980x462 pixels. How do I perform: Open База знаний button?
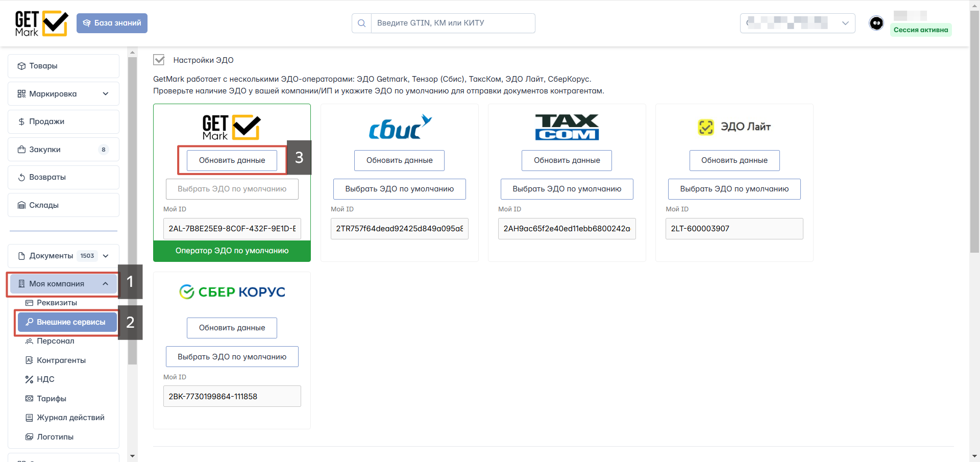pyautogui.click(x=112, y=23)
